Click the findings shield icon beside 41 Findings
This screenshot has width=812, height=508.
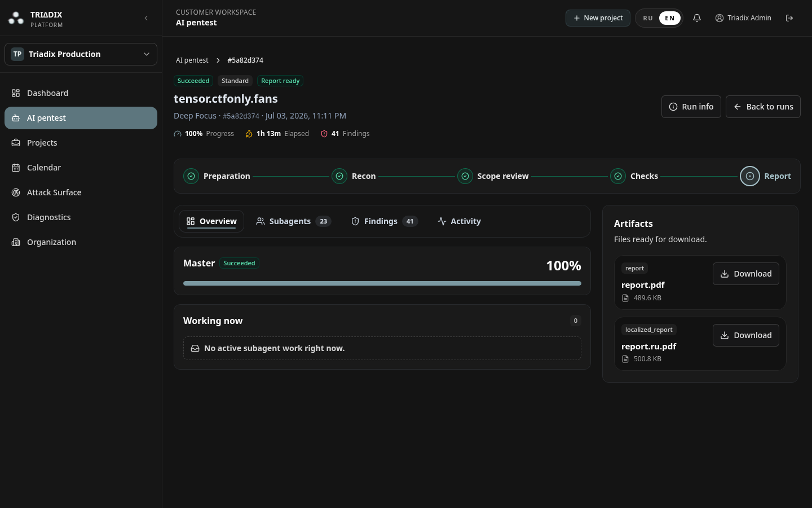coord(324,134)
